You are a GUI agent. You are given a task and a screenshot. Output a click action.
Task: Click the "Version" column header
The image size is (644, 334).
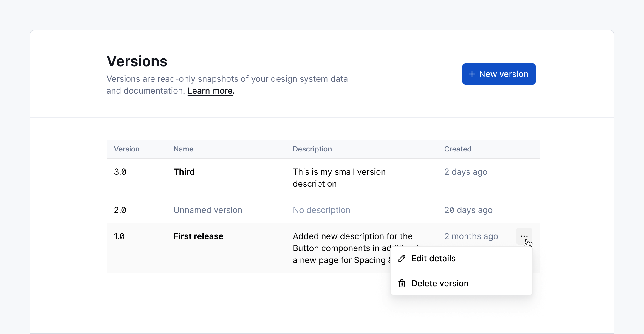click(x=127, y=149)
